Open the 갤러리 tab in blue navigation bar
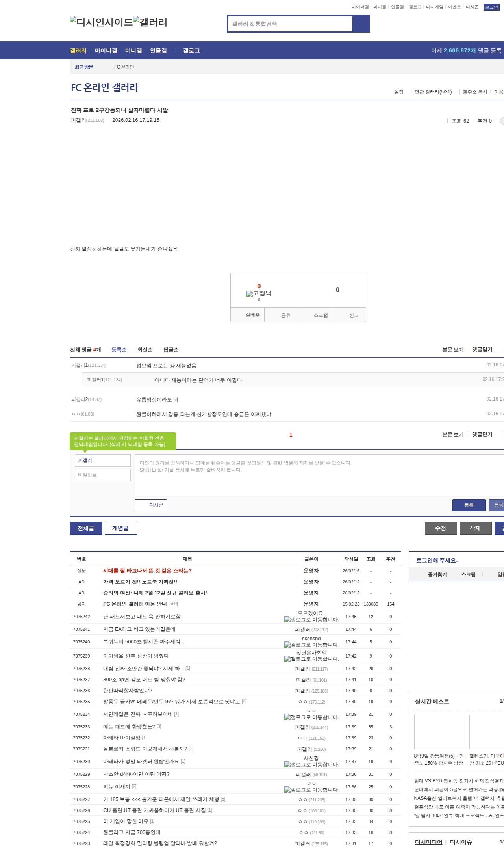Screen dimensions: 504x847 pos(78,51)
